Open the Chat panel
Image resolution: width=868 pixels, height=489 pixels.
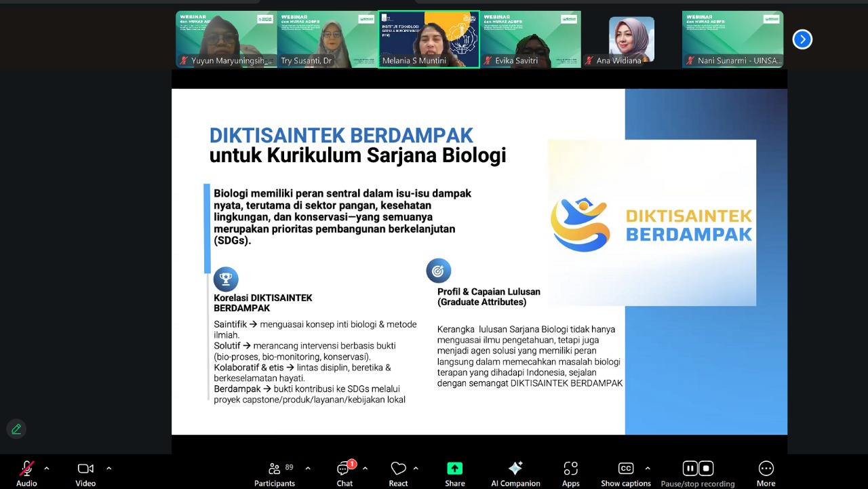pos(344,469)
